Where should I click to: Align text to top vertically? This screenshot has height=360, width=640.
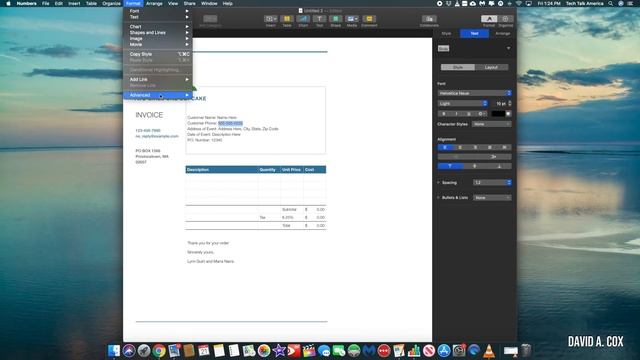click(x=450, y=166)
